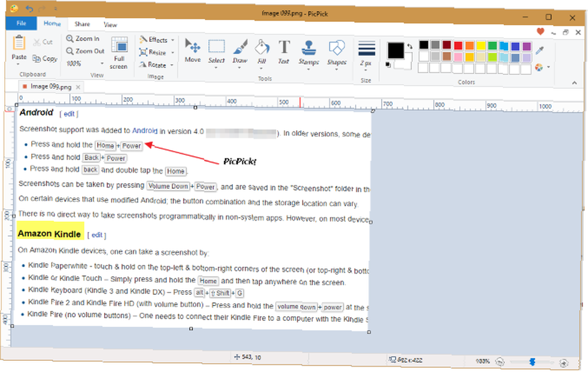588x372 pixels.
Task: Switch to the Home ribbon tab
Action: [52, 24]
